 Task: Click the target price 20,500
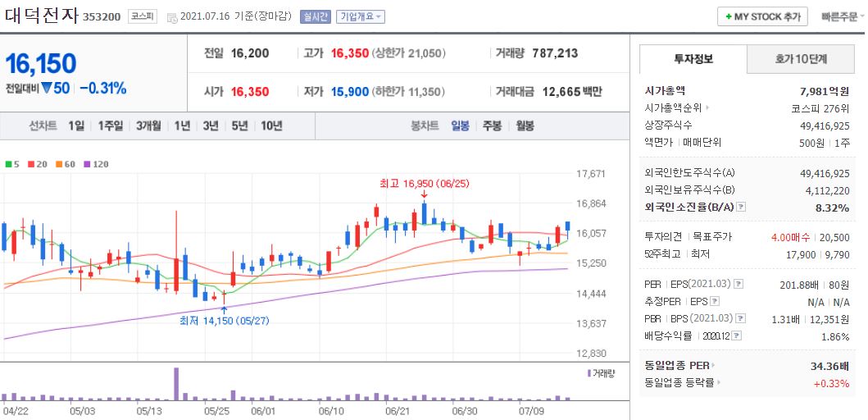point(834,237)
